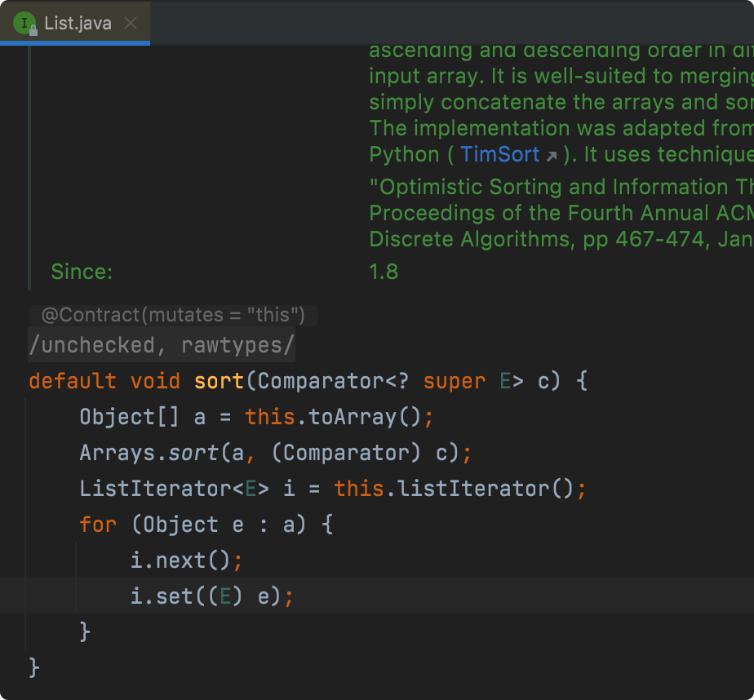This screenshot has height=700, width=754.
Task: Click the 'for' keyword
Action: click(98, 524)
